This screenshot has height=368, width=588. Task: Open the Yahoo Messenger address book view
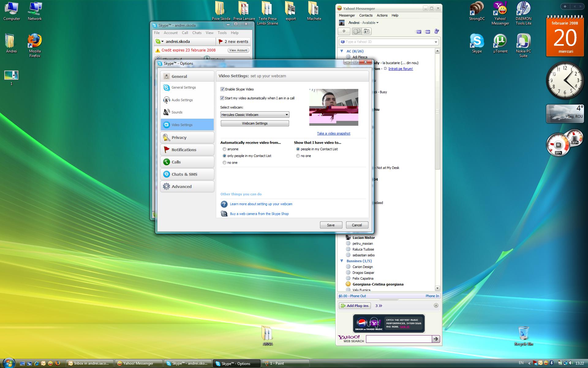(x=366, y=31)
